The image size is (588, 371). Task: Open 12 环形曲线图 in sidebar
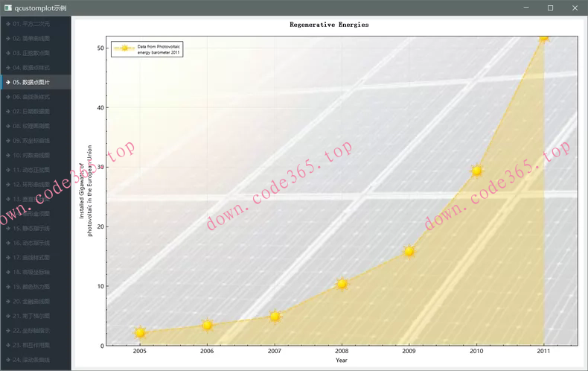click(36, 184)
